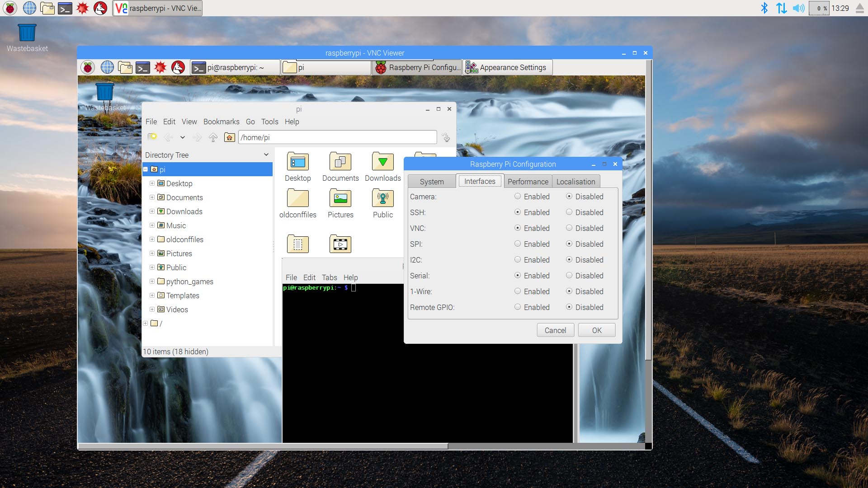This screenshot has height=488, width=868.
Task: Cancel the Raspberry Pi Configuration dialog
Action: tap(555, 330)
